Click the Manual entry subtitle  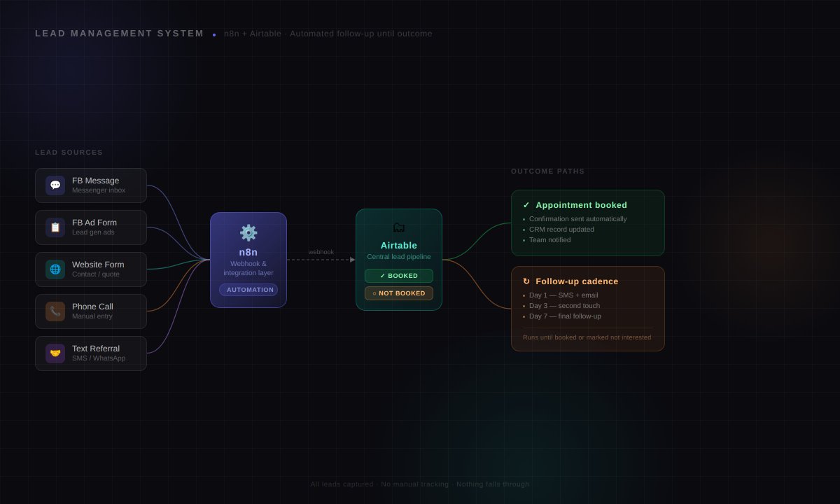point(92,316)
